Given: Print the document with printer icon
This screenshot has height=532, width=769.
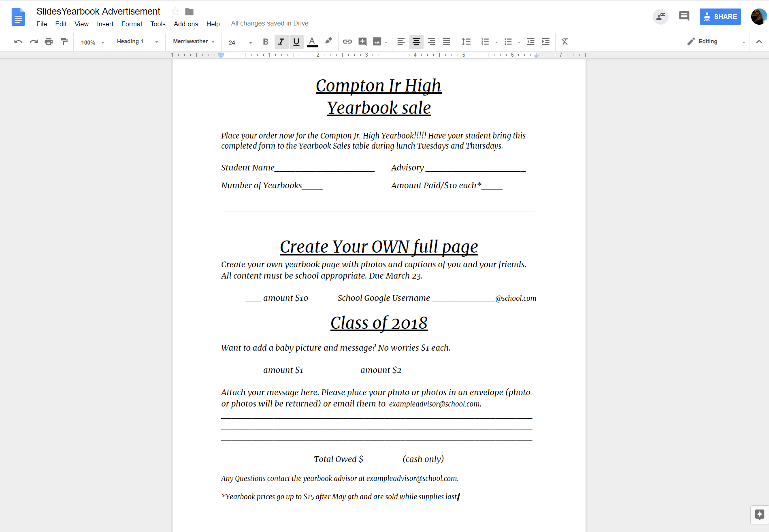Looking at the screenshot, I should point(49,42).
